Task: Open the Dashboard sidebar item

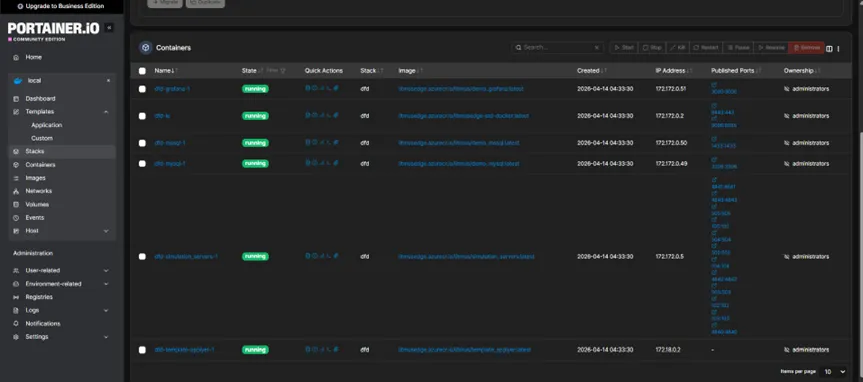Action: coord(40,99)
